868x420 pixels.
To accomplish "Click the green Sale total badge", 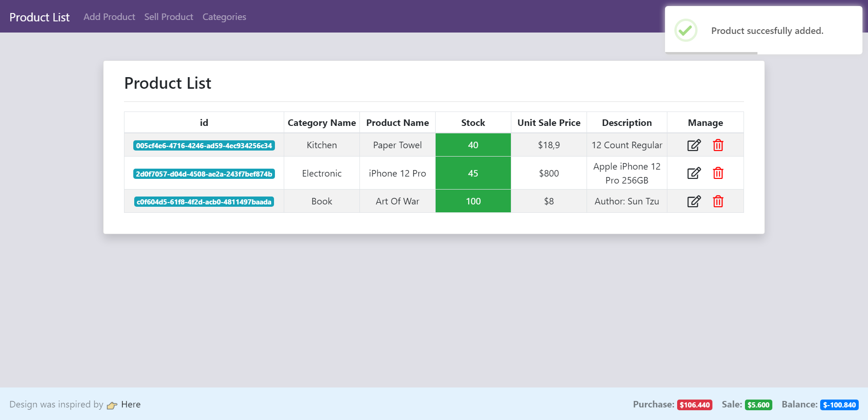I will [758, 405].
